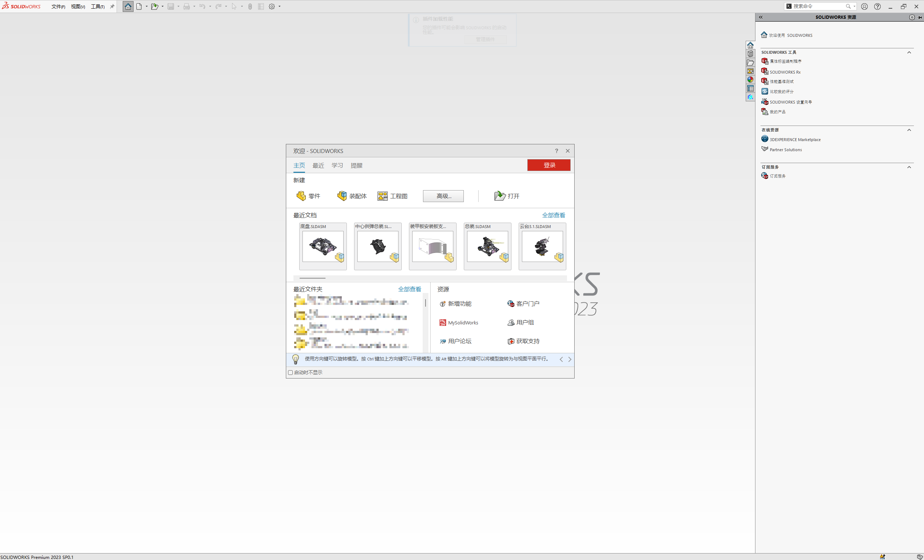This screenshot has width=924, height=560.
Task: Open recent document 总装.SLDASM thumbnail
Action: (x=488, y=246)
